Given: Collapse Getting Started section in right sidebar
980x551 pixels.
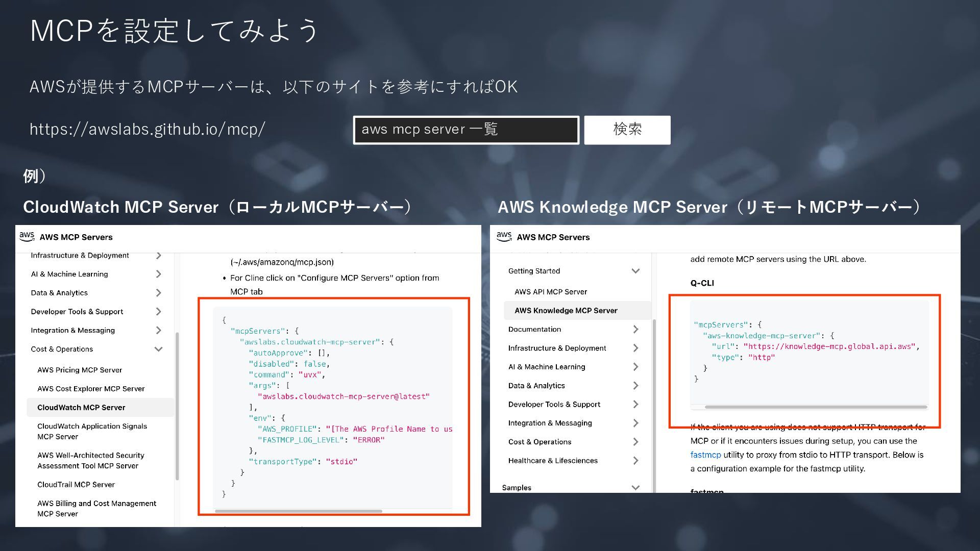Looking at the screenshot, I should (635, 271).
